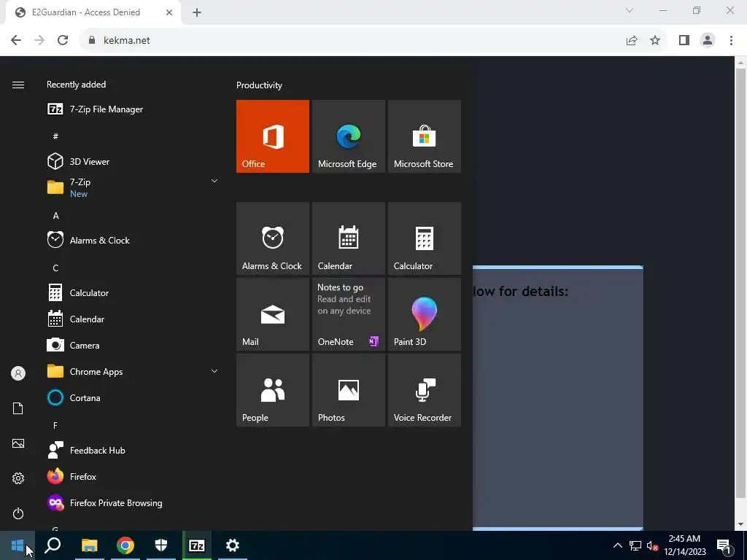
Task: Select the E2Guardian Access Denied tab
Action: pos(93,12)
